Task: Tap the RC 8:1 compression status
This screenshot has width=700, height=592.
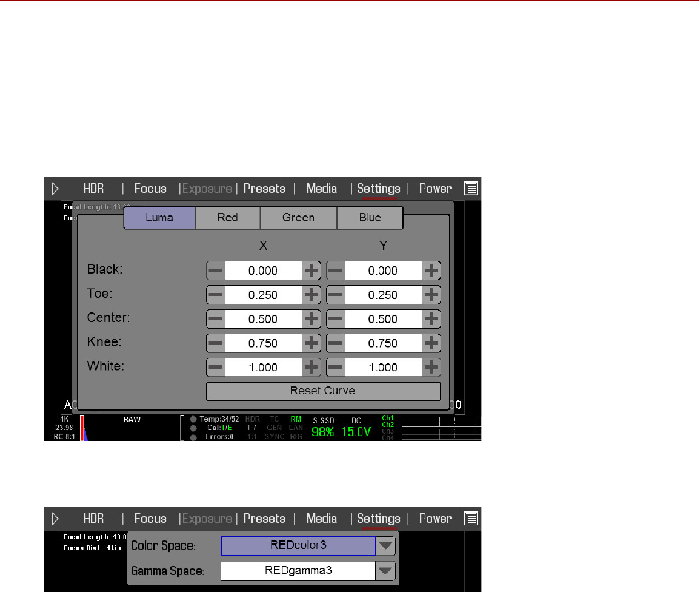Action: coord(64,437)
